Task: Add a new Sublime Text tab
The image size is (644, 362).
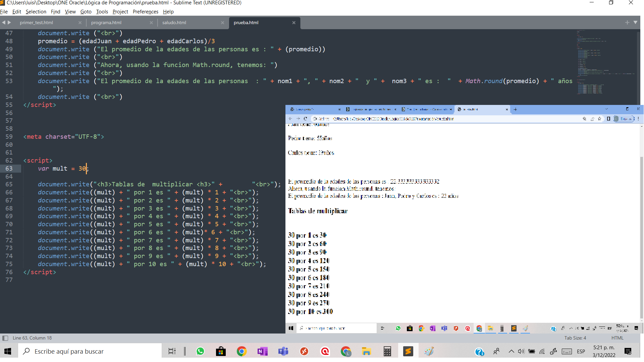Action: 627,22
